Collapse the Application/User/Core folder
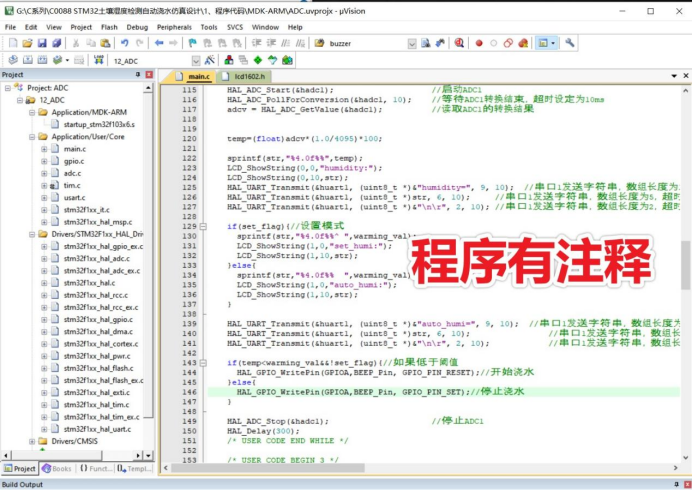The width and height of the screenshot is (692, 490). click(32, 136)
